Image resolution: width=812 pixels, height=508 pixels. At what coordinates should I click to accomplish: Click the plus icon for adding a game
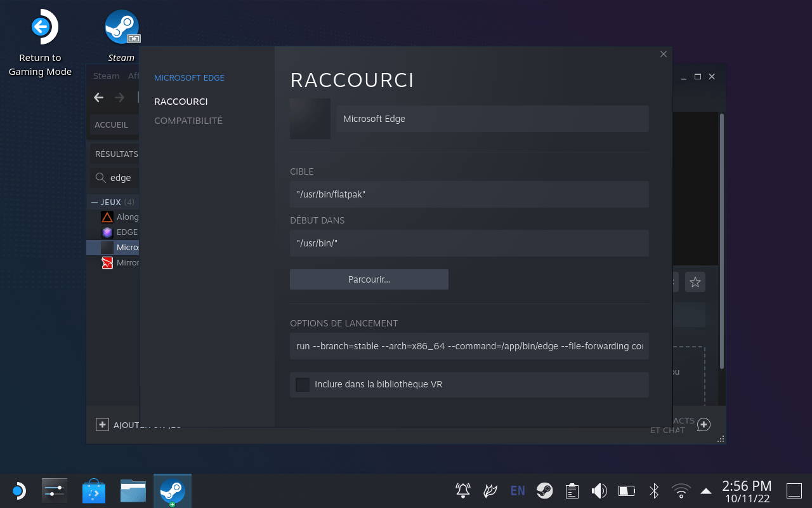(x=102, y=424)
